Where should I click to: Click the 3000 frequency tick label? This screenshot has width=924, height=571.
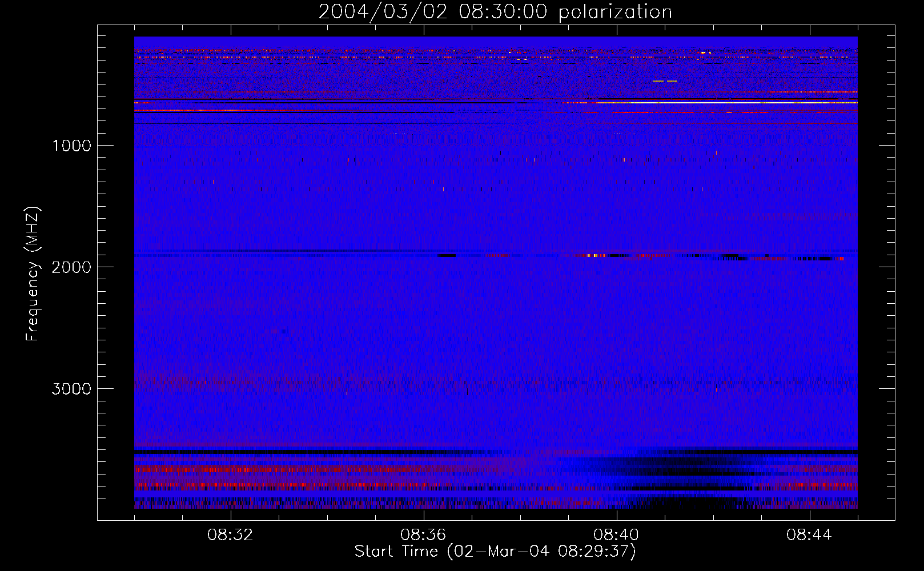(x=71, y=389)
